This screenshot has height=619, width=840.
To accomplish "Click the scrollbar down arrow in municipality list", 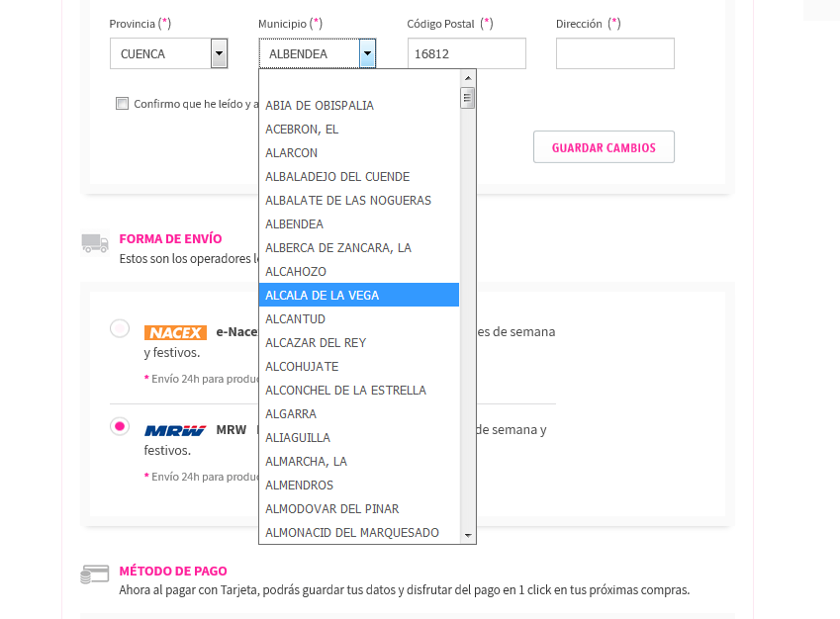I will coord(468,535).
